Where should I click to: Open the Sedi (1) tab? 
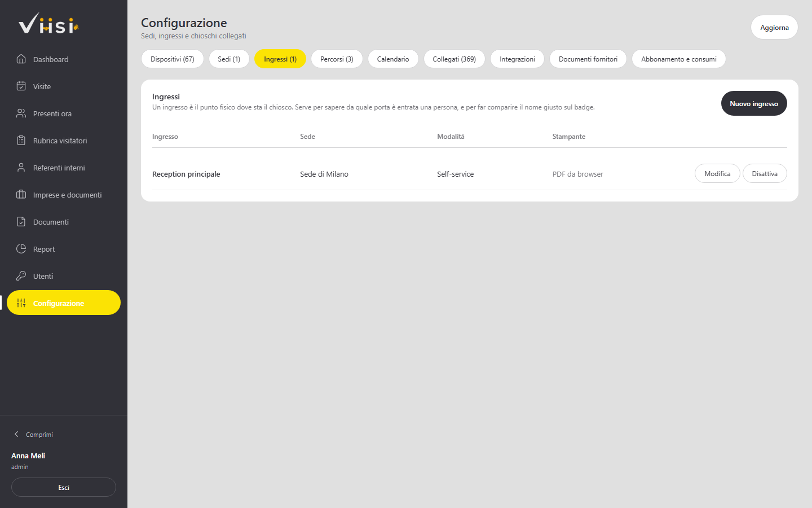click(x=229, y=59)
